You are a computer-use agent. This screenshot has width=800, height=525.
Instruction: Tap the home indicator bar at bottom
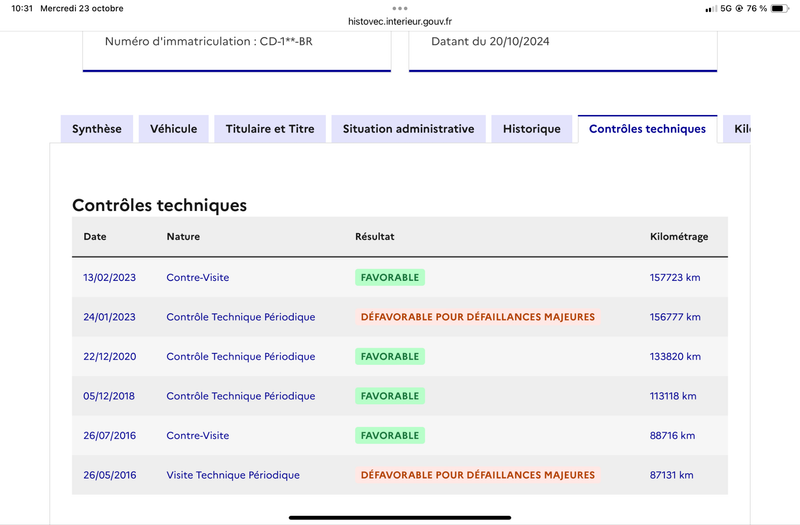click(x=400, y=517)
